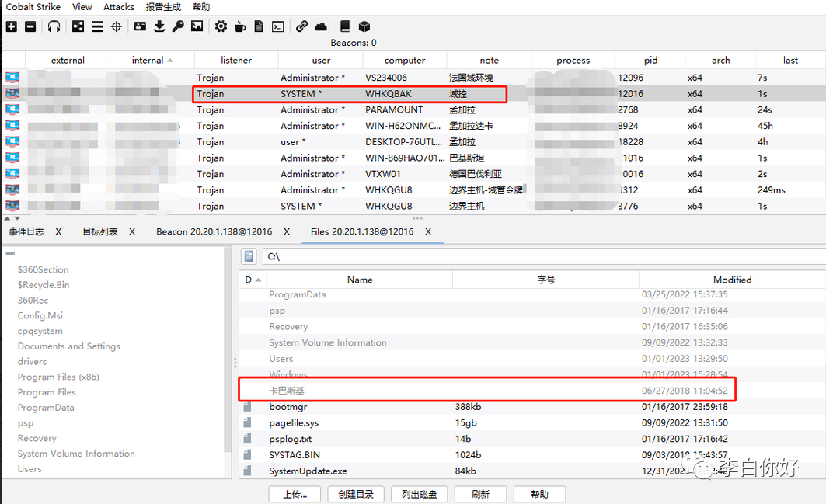This screenshot has height=504, width=826.
Task: Click the Scripted Web Delivery terminal icon
Action: tap(277, 26)
